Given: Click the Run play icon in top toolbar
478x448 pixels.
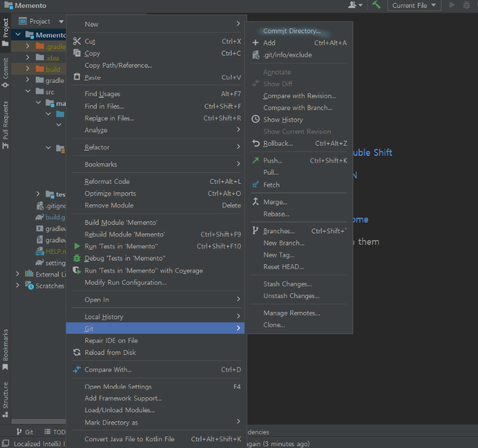Looking at the screenshot, I should pyautogui.click(x=452, y=5).
